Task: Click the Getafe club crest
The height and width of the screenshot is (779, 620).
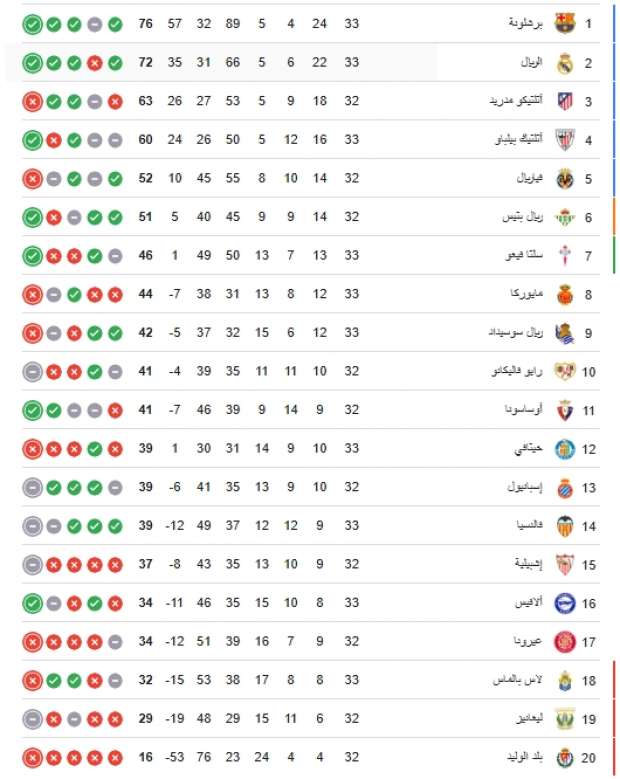Action: 565,448
